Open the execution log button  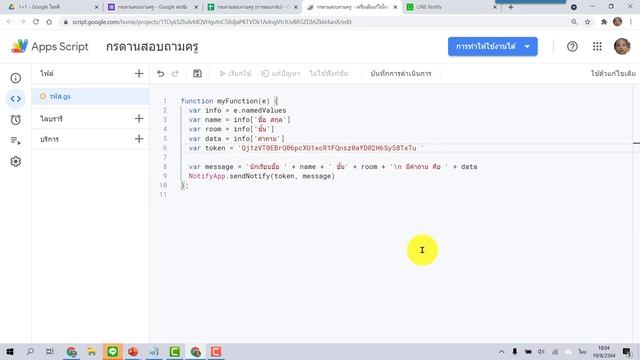coord(400,73)
